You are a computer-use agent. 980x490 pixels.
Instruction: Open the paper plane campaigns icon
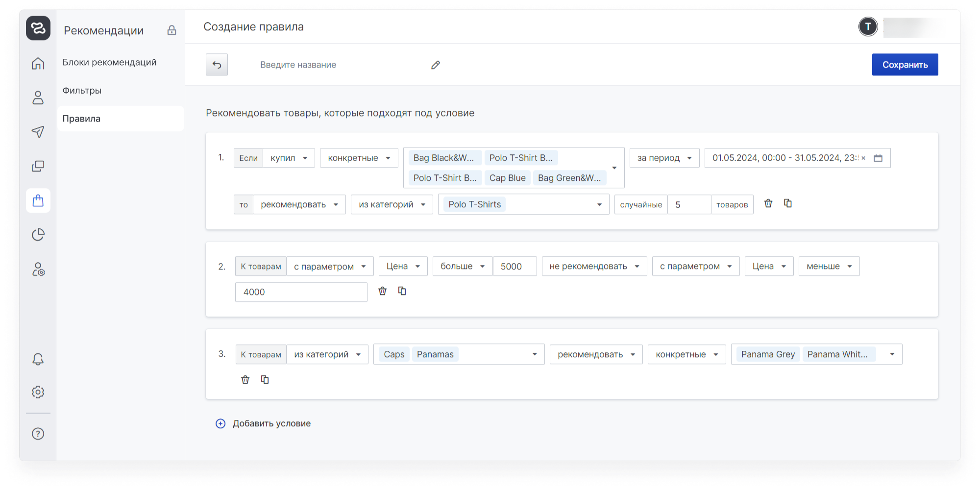coord(38,131)
